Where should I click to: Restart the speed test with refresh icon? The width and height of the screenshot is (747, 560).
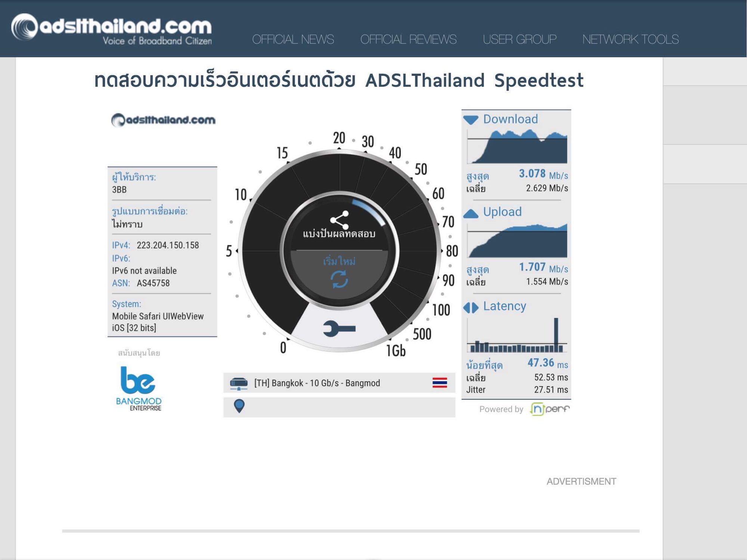(x=339, y=279)
